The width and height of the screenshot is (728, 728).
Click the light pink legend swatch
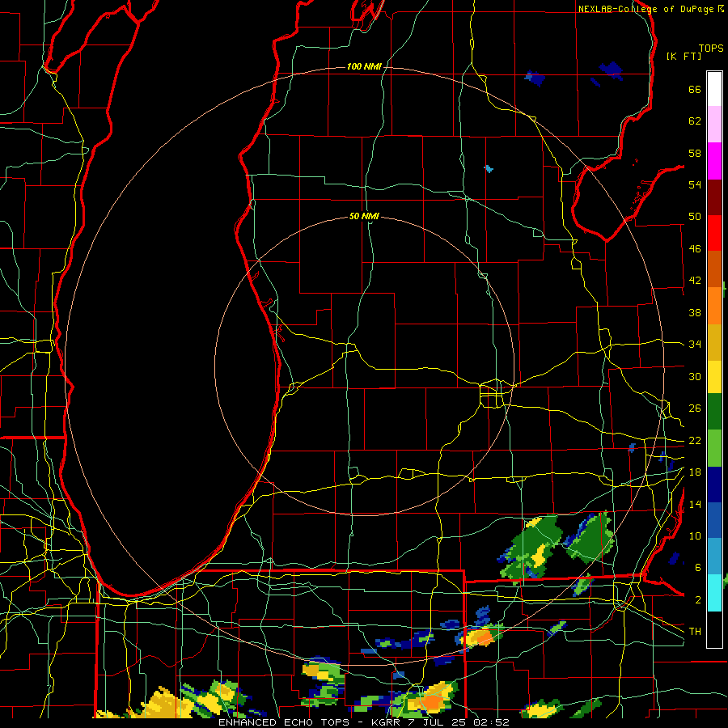coord(714,125)
